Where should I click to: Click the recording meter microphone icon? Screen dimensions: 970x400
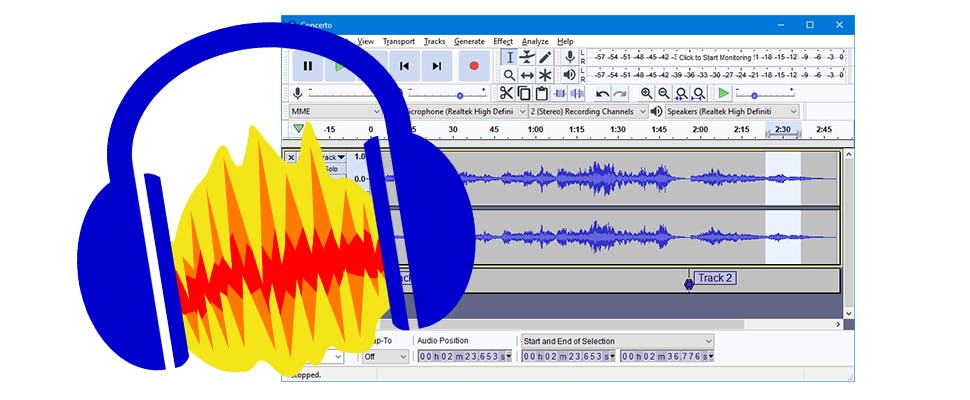click(570, 57)
